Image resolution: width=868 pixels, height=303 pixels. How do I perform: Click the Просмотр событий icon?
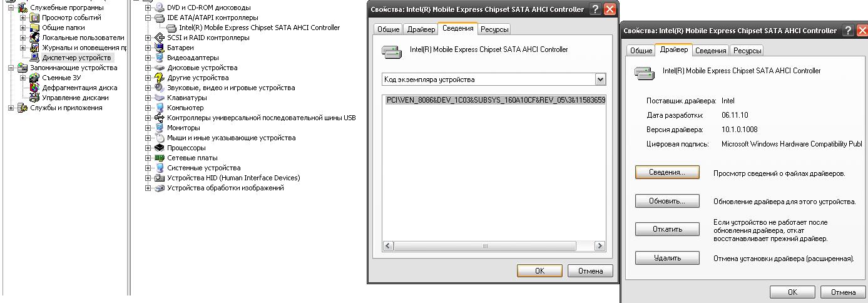pyautogui.click(x=35, y=18)
